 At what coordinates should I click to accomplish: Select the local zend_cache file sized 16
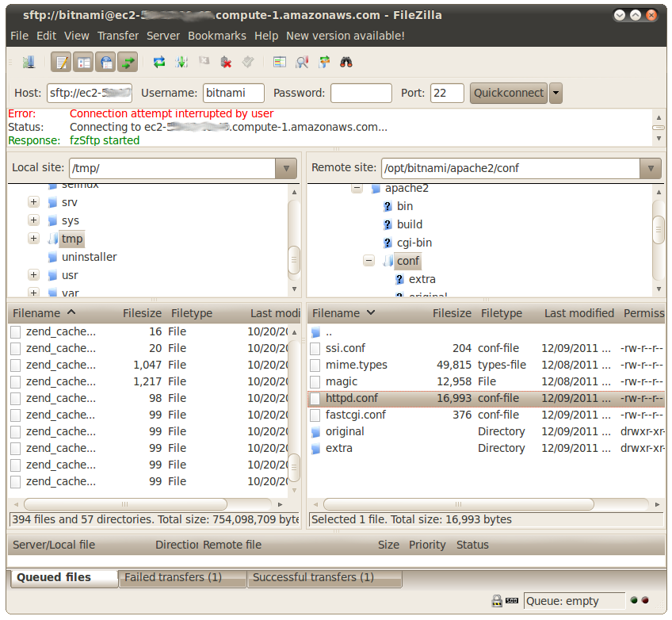149,331
